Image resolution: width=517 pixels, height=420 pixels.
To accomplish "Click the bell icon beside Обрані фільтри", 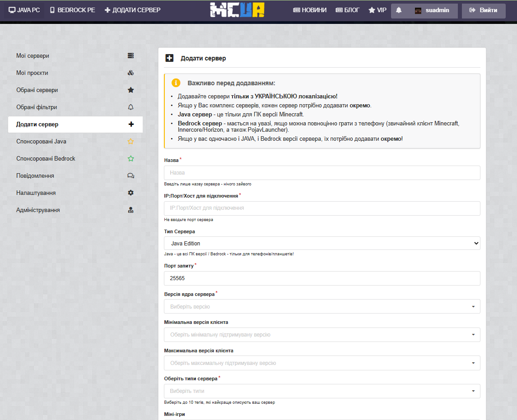I will tap(130, 107).
